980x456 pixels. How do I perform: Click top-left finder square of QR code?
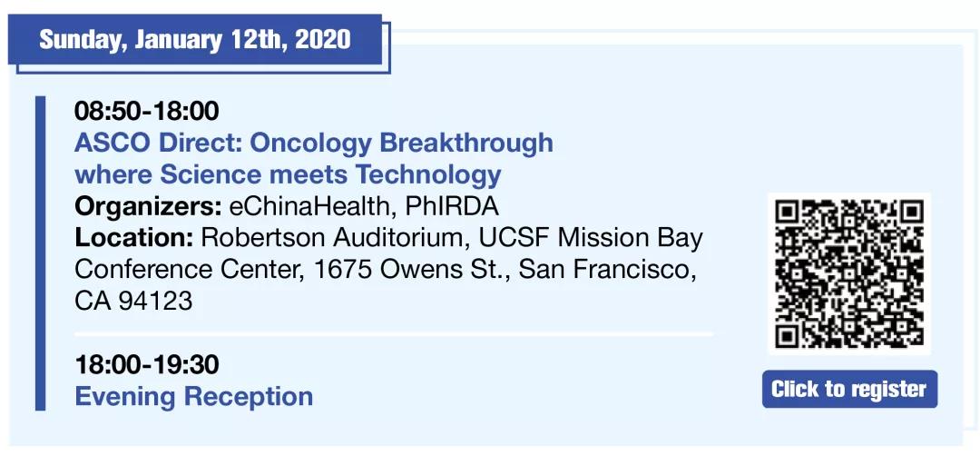pos(792,216)
